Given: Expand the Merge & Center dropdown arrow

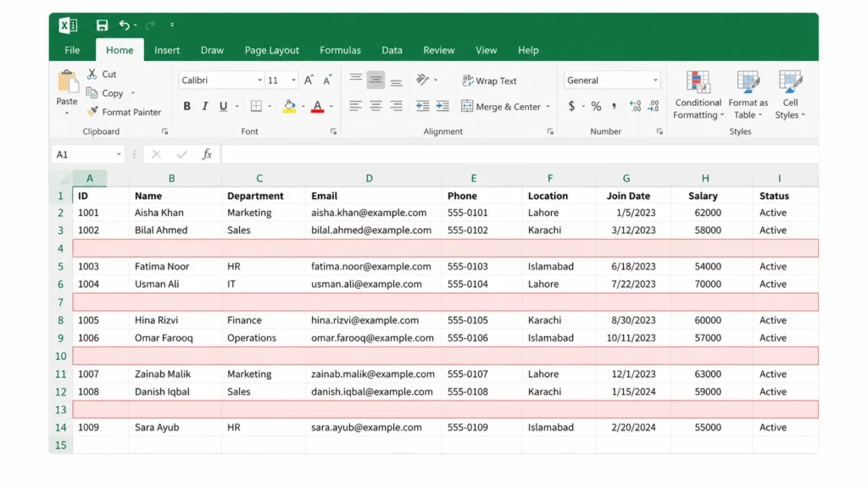Looking at the screenshot, I should pyautogui.click(x=548, y=106).
